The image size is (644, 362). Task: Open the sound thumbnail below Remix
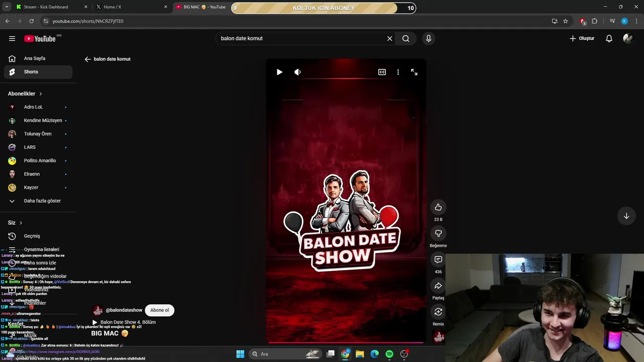tap(439, 336)
